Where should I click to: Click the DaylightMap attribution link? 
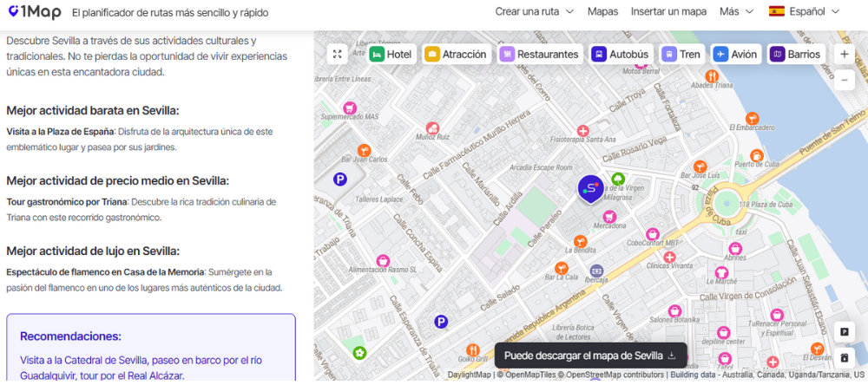pyautogui.click(x=470, y=375)
